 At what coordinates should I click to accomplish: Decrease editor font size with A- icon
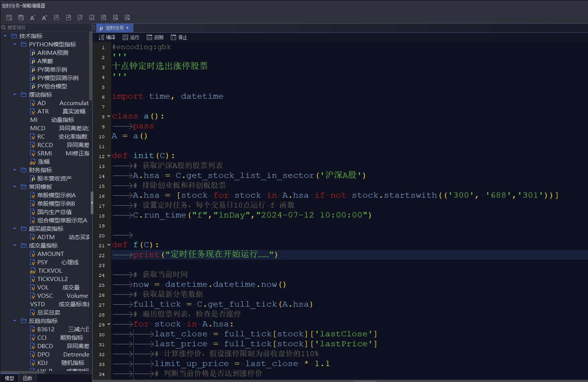(x=33, y=18)
